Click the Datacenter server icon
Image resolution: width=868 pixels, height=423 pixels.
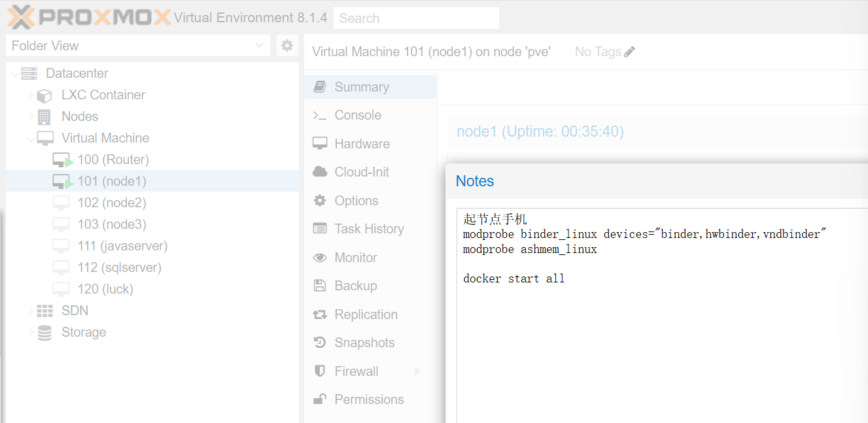tap(29, 73)
